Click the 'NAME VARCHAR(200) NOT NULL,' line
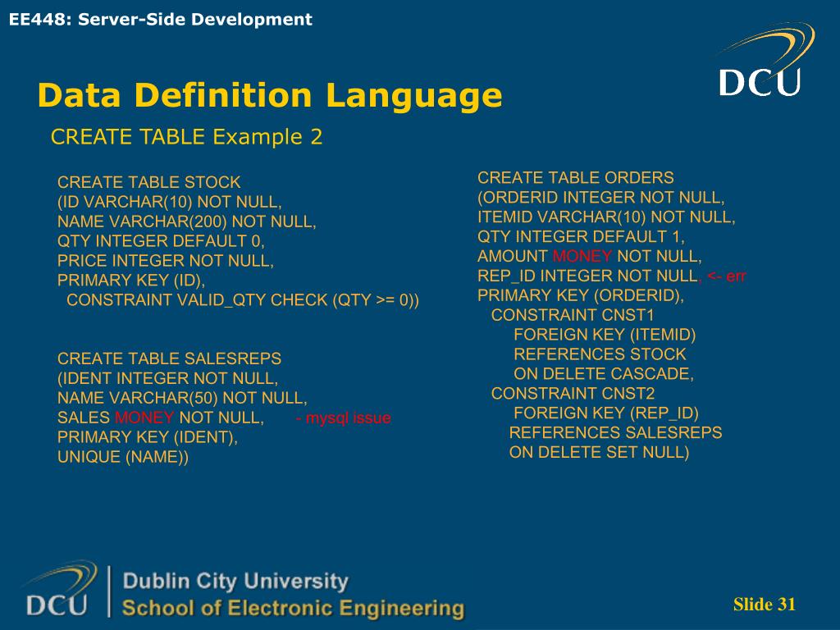 (x=186, y=221)
